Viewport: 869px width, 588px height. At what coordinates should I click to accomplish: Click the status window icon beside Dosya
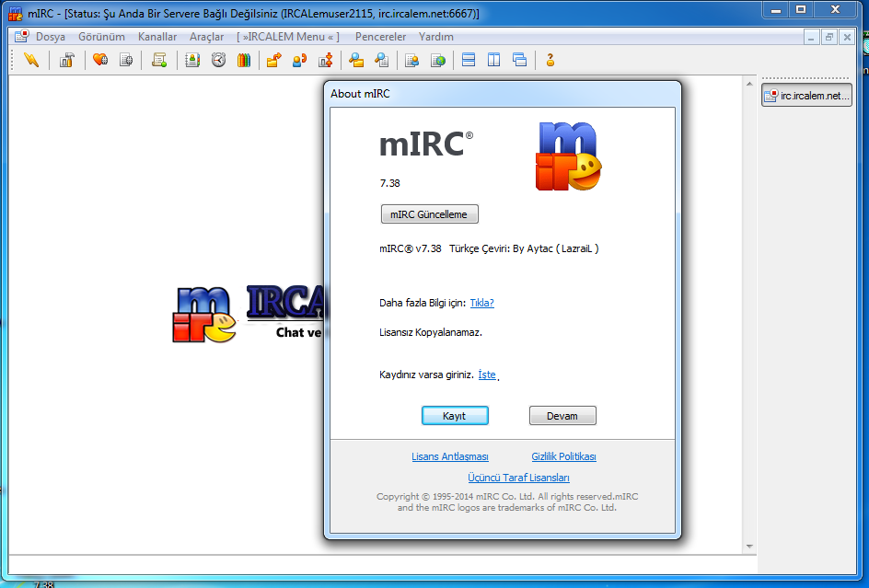click(21, 37)
